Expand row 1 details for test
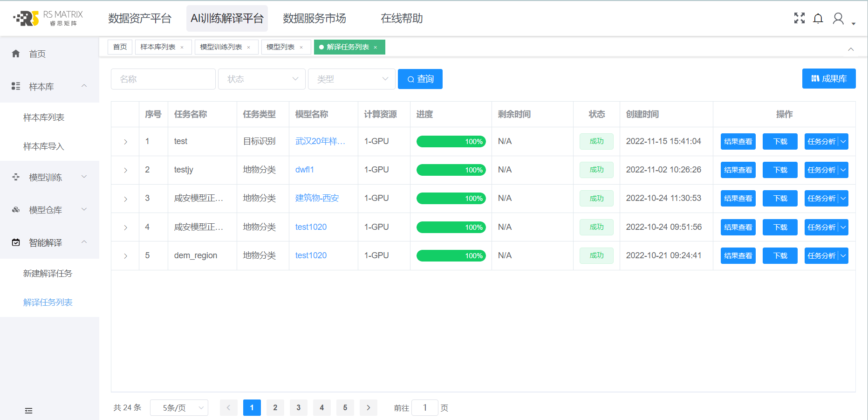The image size is (868, 420). pyautogui.click(x=125, y=142)
